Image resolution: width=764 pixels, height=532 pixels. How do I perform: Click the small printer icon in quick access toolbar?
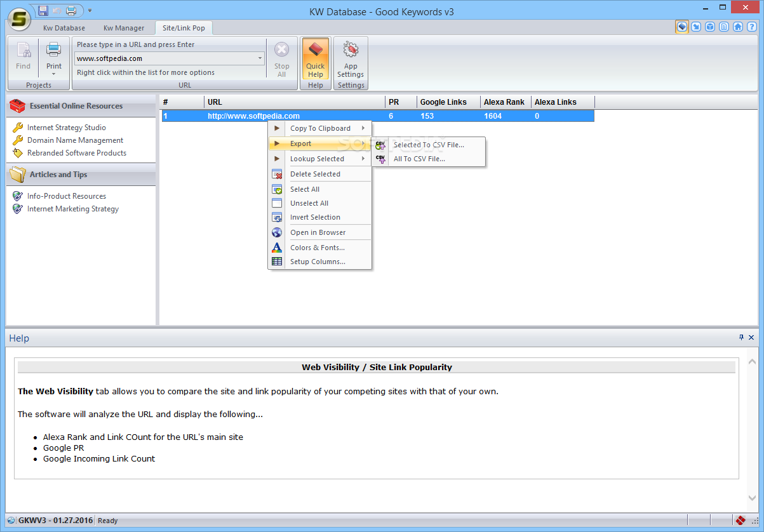click(x=71, y=10)
